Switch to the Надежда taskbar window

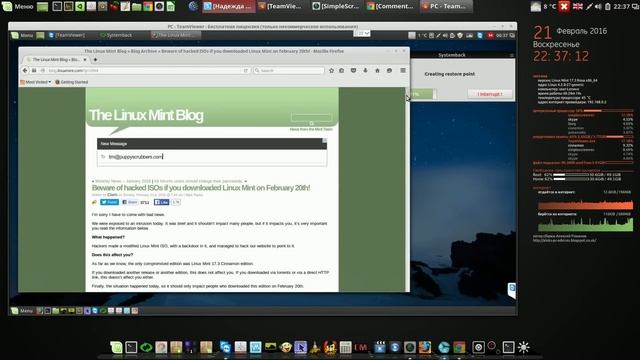pos(229,6)
